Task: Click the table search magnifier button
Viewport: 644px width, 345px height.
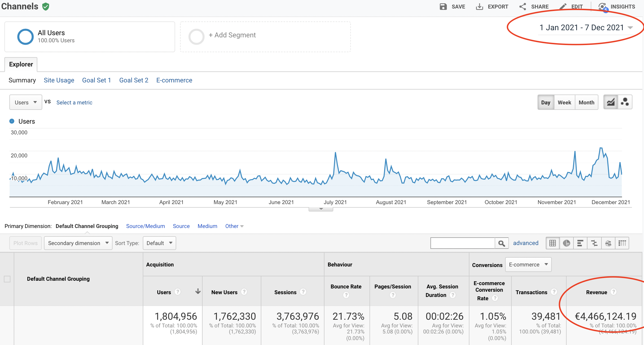Action: click(502, 243)
